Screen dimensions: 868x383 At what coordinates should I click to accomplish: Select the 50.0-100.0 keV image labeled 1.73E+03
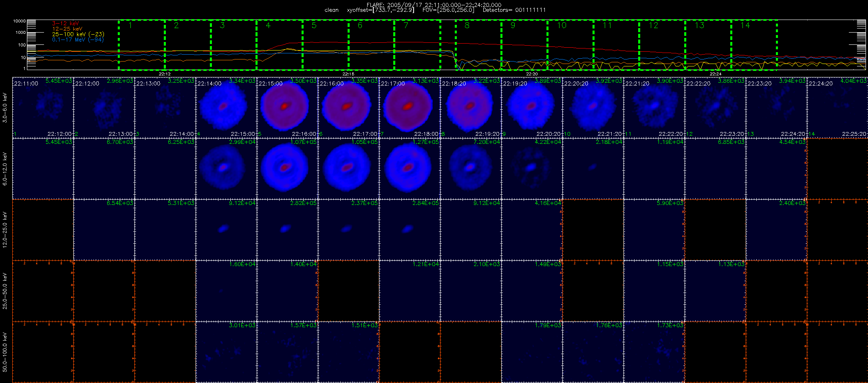[654, 352]
